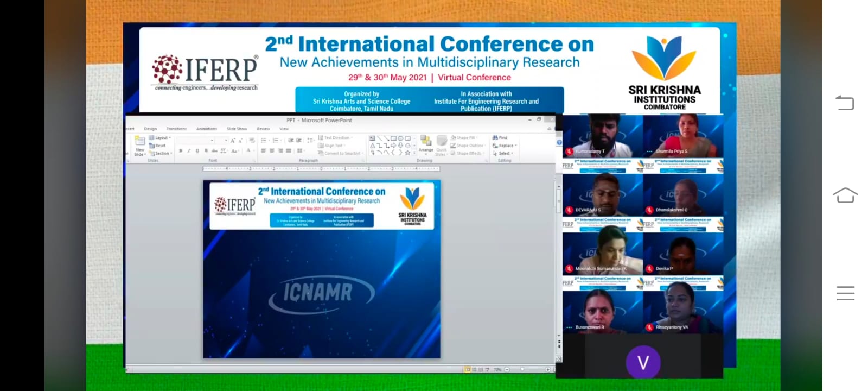
Task: Click the Decrease Font Size icon
Action: (x=240, y=140)
